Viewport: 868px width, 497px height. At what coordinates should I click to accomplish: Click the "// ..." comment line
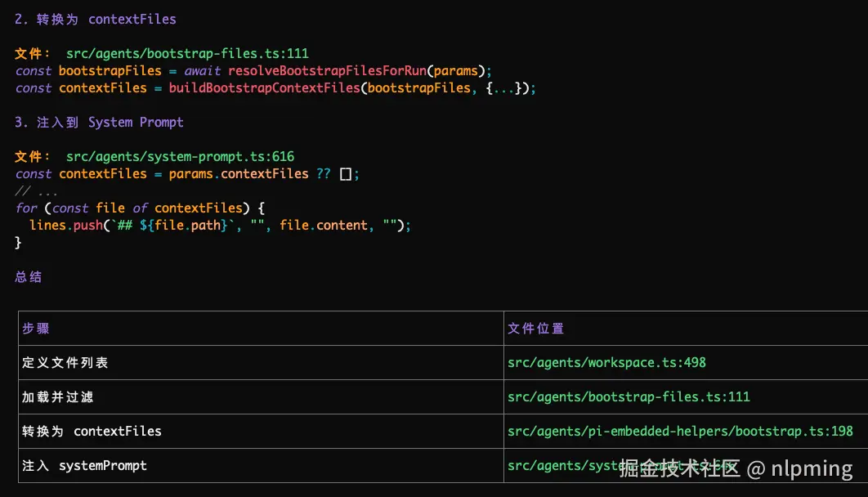[x=37, y=190]
